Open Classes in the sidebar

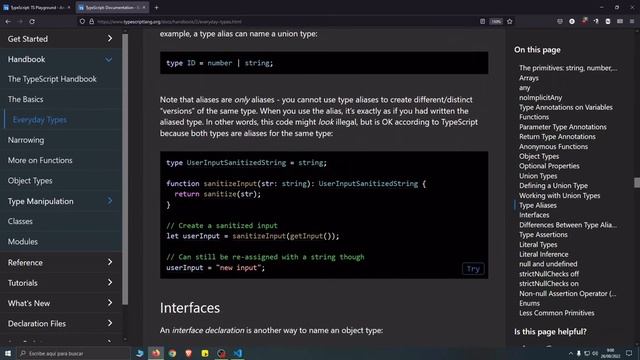coord(20,221)
